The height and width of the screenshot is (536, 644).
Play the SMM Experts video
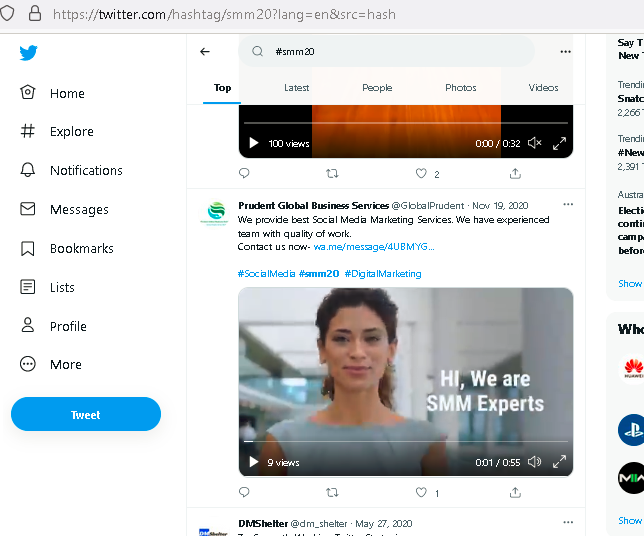tap(254, 462)
